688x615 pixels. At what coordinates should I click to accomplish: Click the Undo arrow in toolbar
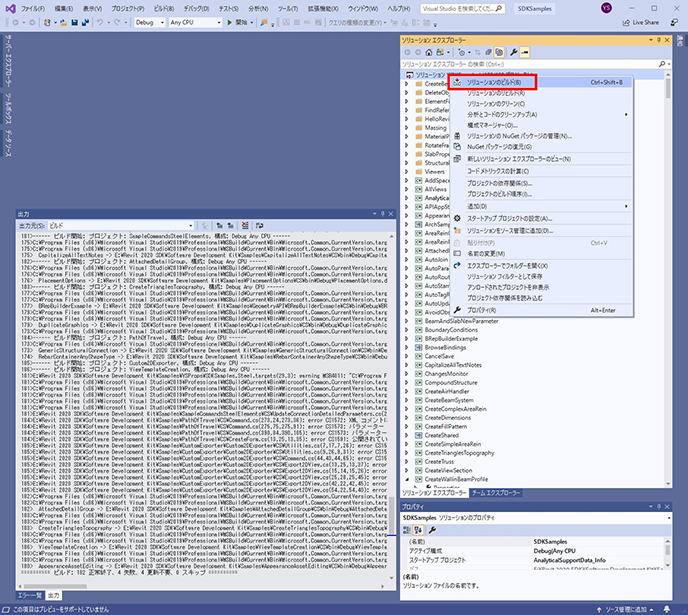(100, 22)
